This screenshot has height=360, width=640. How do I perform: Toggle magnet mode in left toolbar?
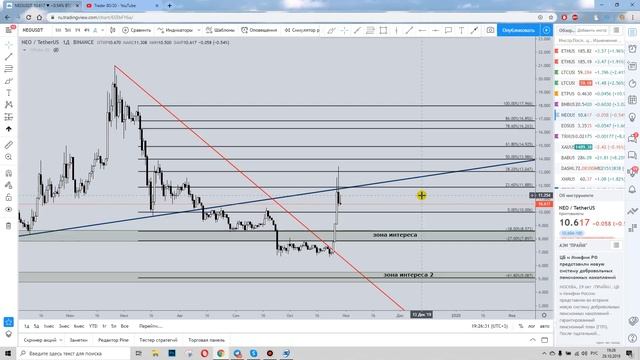coord(9,173)
